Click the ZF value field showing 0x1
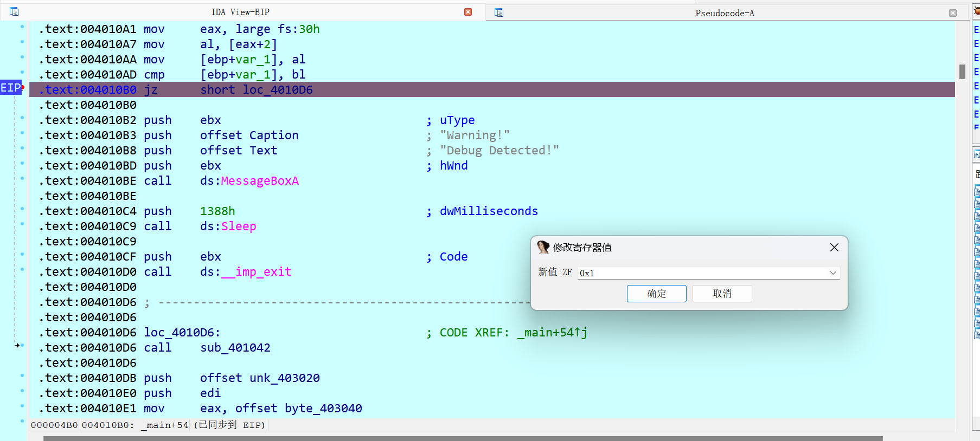The height and width of the screenshot is (441, 980). [700, 273]
